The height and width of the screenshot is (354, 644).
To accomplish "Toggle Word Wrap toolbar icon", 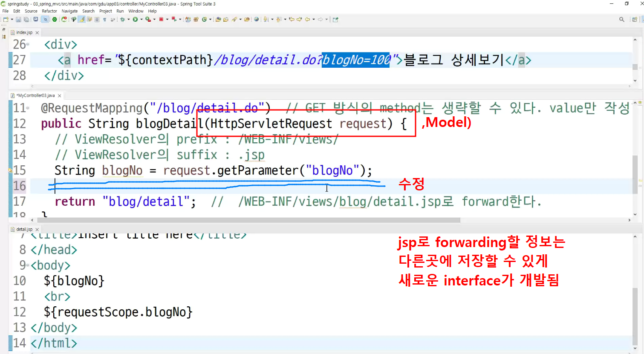I will [x=89, y=19].
